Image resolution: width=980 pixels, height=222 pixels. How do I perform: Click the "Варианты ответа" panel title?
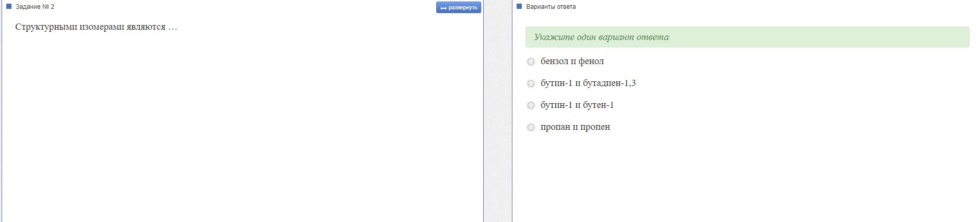coord(551,7)
